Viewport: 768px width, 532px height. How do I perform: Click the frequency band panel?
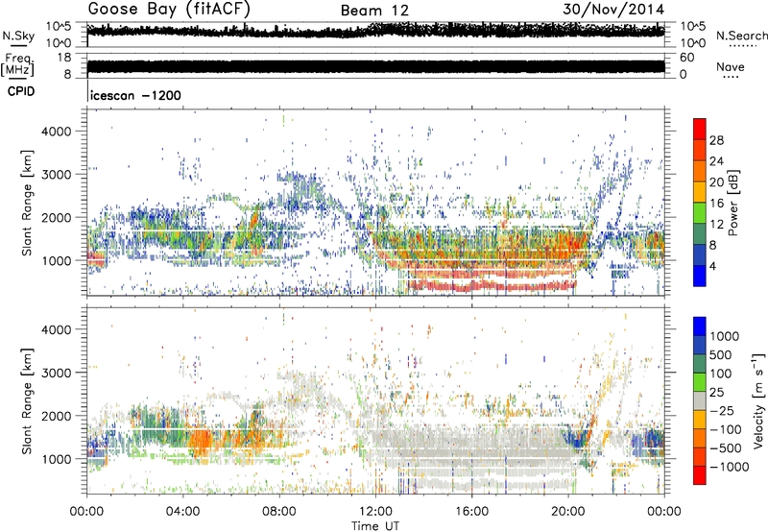[375, 66]
